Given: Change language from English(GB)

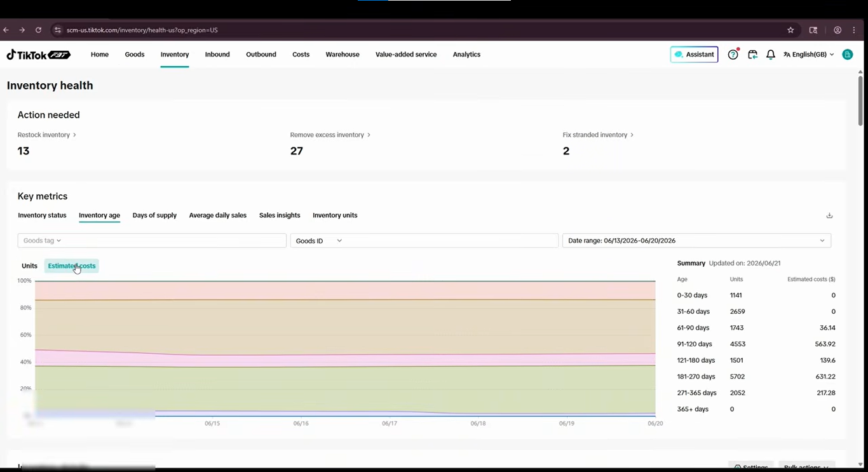Looking at the screenshot, I should click(x=808, y=55).
